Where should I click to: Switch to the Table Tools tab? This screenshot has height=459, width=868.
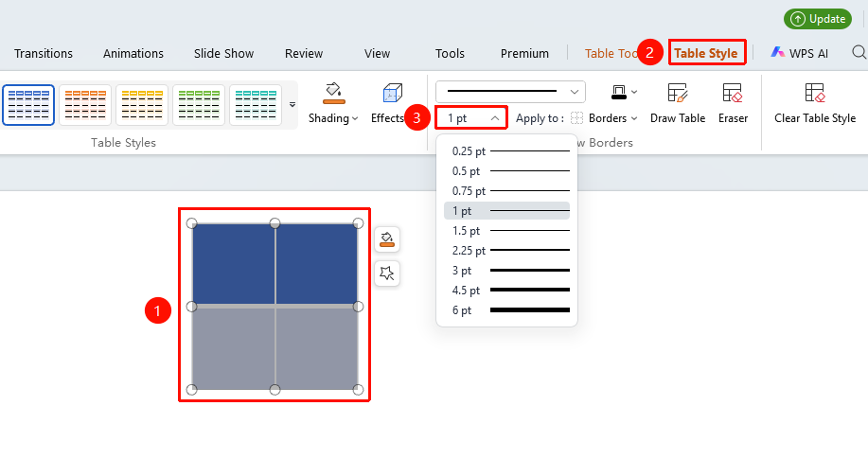(x=611, y=54)
